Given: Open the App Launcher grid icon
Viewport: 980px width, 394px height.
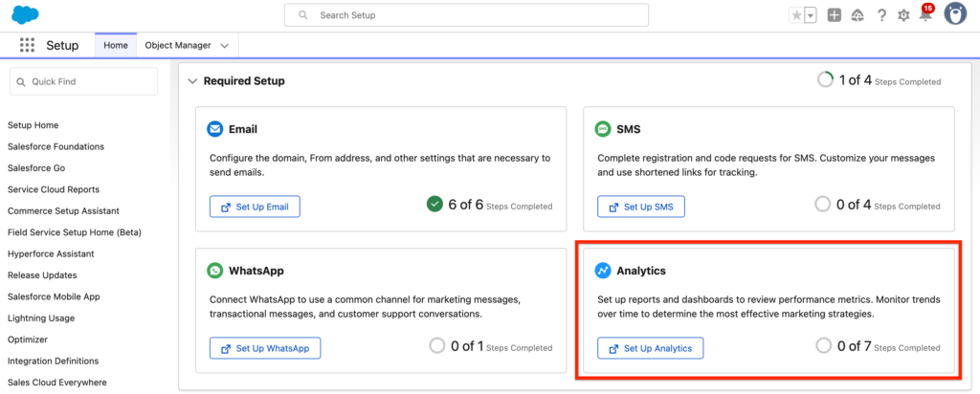Looking at the screenshot, I should click(x=27, y=45).
